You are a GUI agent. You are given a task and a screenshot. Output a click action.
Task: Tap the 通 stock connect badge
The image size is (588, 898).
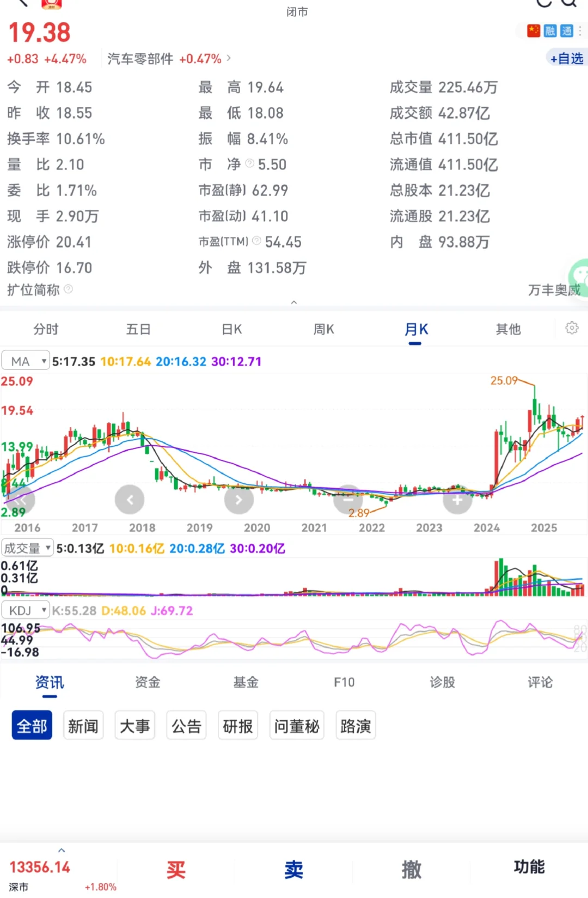567,31
